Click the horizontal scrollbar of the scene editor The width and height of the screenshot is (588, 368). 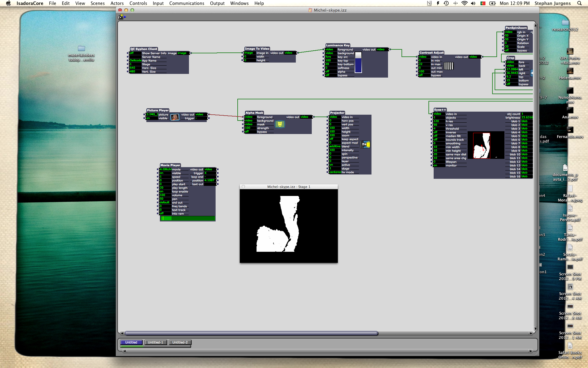pyautogui.click(x=251, y=333)
